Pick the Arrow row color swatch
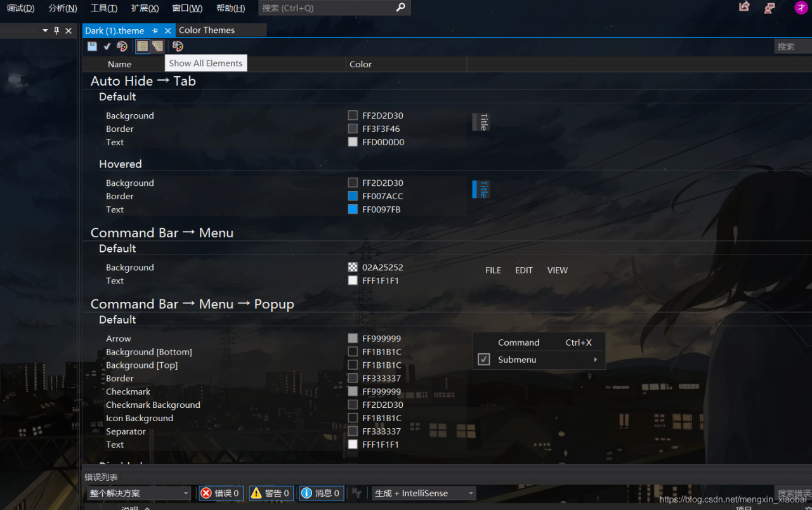812x510 pixels. point(353,339)
